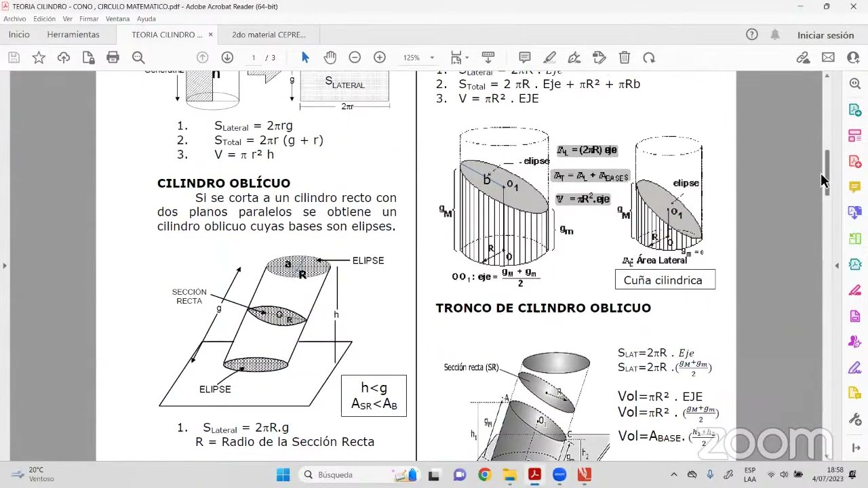868x488 pixels.
Task: Click the share with others icon
Action: 853,58
